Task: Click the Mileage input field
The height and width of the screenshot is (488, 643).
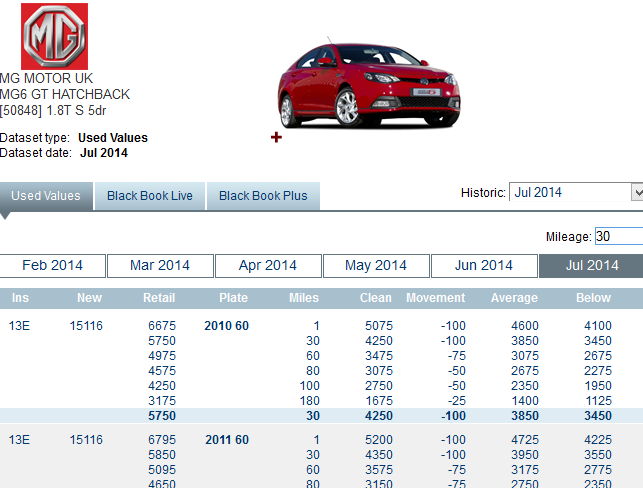Action: click(619, 236)
